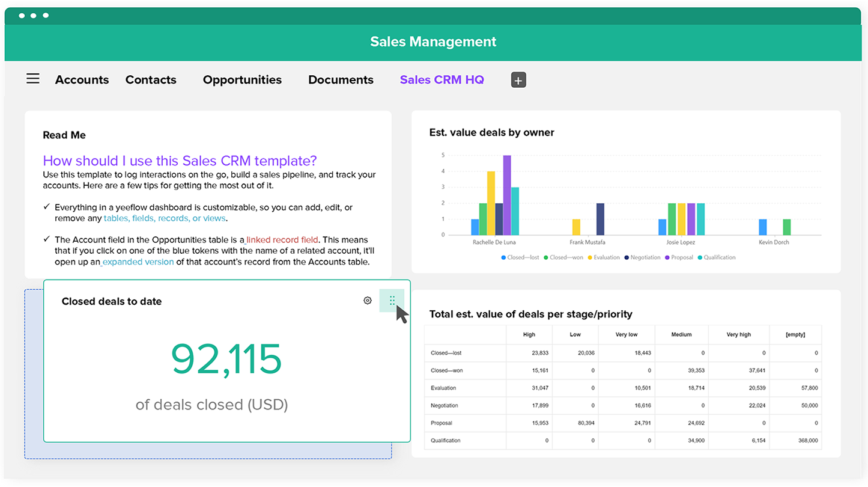Click Rachelle De Luna's yellow Evaluation bar
This screenshot has width=868, height=487.
tap(491, 203)
